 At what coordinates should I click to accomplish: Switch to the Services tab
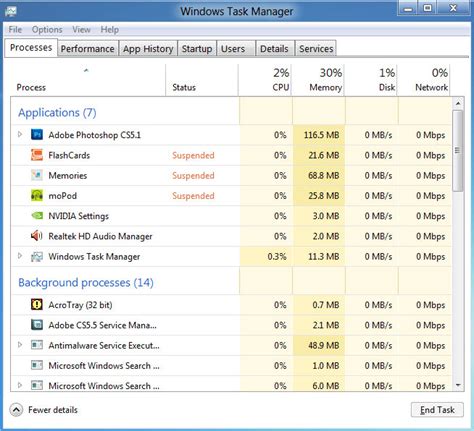pyautogui.click(x=316, y=49)
